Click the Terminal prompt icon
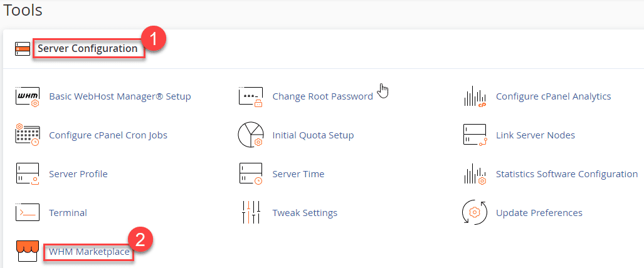 28,213
